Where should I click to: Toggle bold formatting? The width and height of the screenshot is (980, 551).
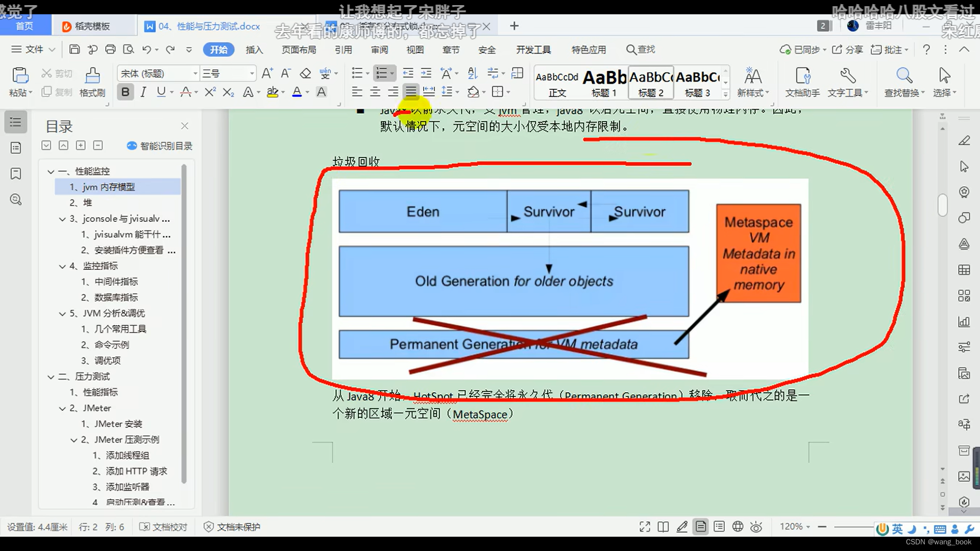(x=125, y=92)
